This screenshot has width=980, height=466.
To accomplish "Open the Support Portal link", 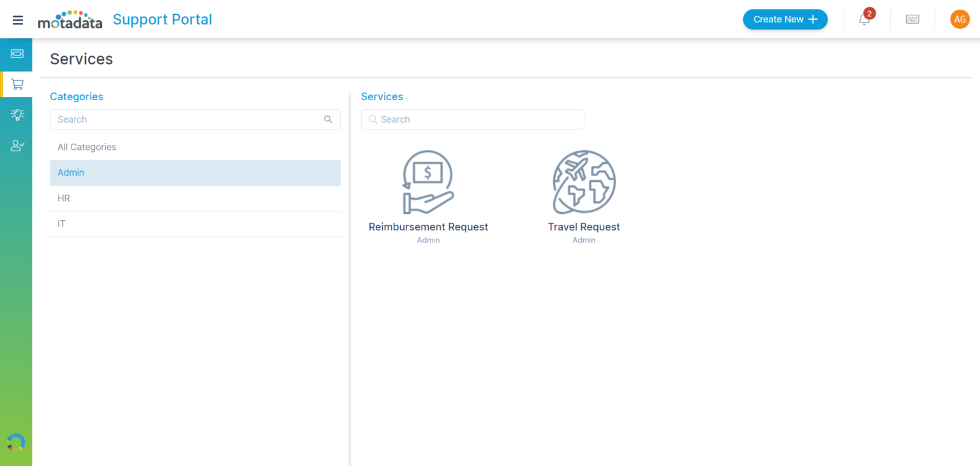I will (162, 19).
